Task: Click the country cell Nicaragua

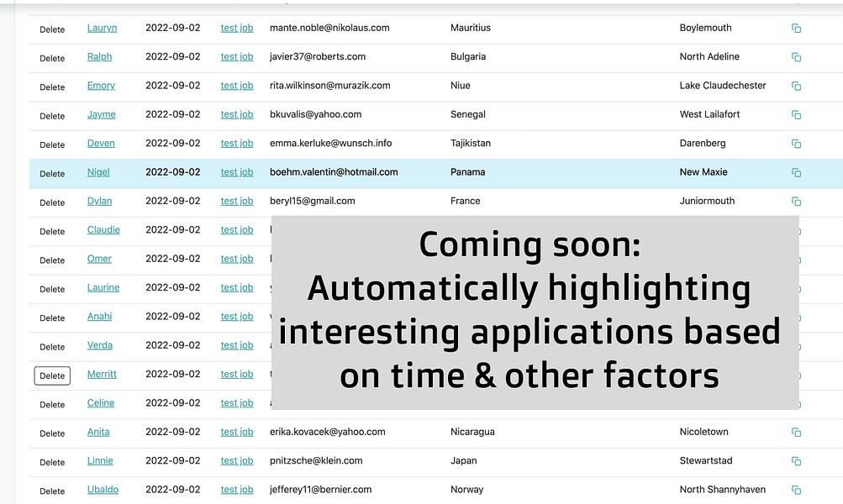Action: (x=472, y=432)
